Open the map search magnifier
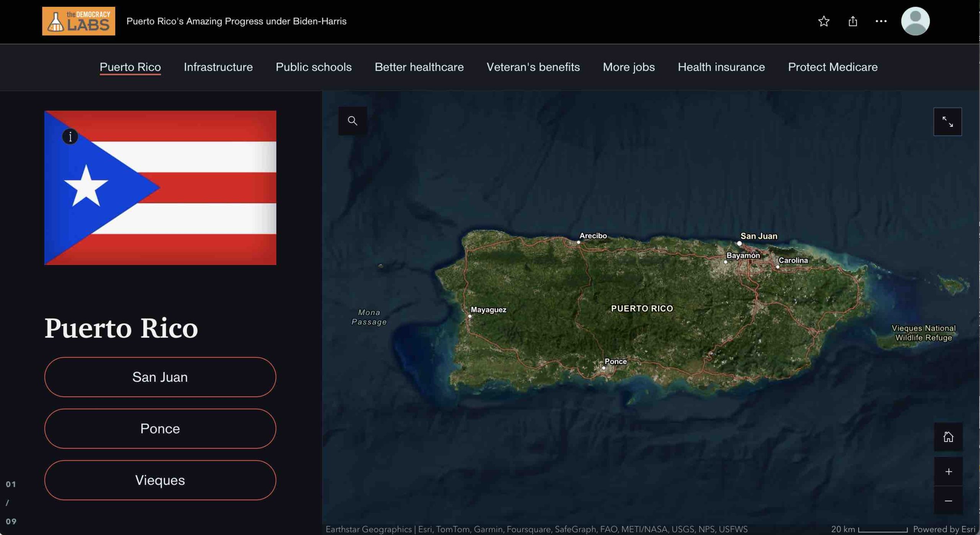Viewport: 980px width, 535px height. pyautogui.click(x=352, y=121)
